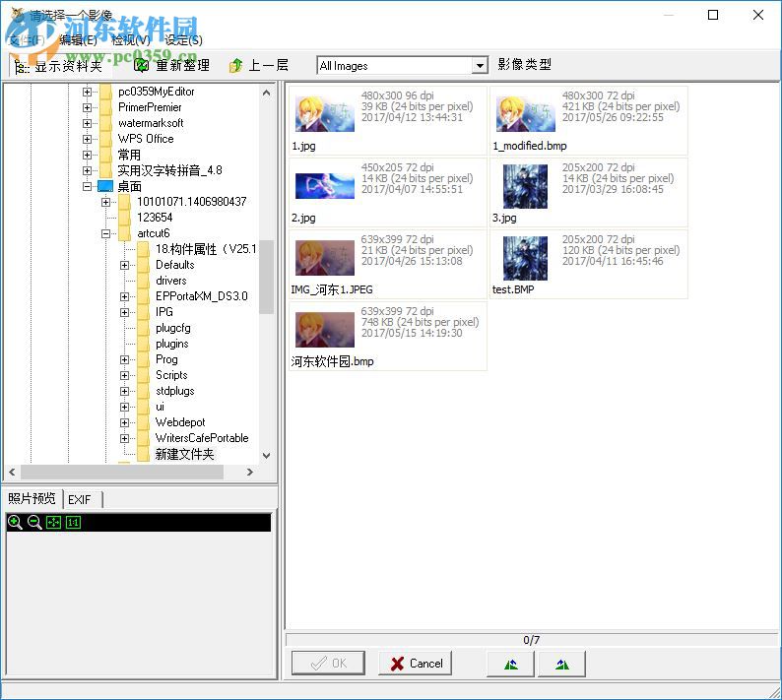Expand the Prog folder node
This screenshot has width=782, height=700.
click(x=125, y=359)
